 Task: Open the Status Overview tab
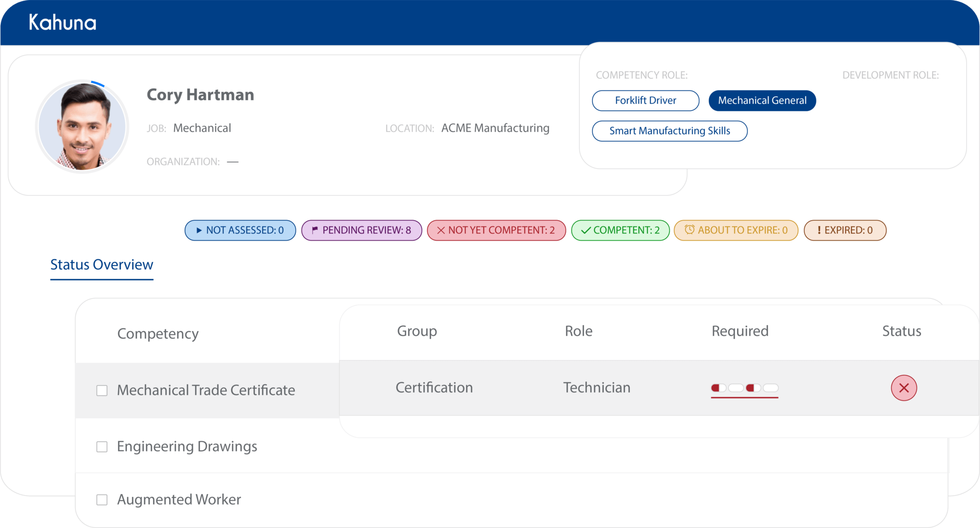[101, 265]
